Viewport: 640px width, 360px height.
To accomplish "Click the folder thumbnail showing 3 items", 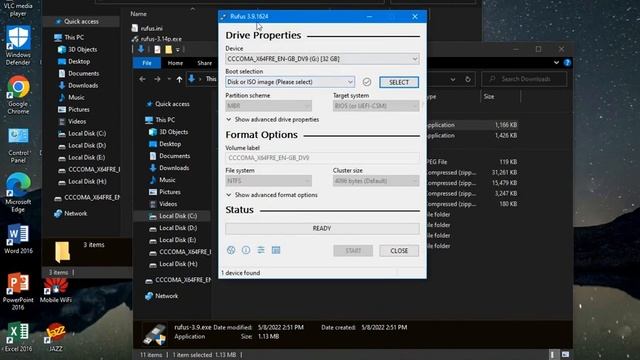I will click(62, 251).
